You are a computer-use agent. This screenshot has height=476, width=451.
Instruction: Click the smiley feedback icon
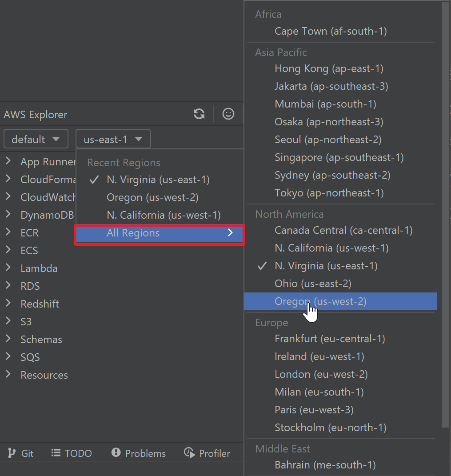coord(228,114)
